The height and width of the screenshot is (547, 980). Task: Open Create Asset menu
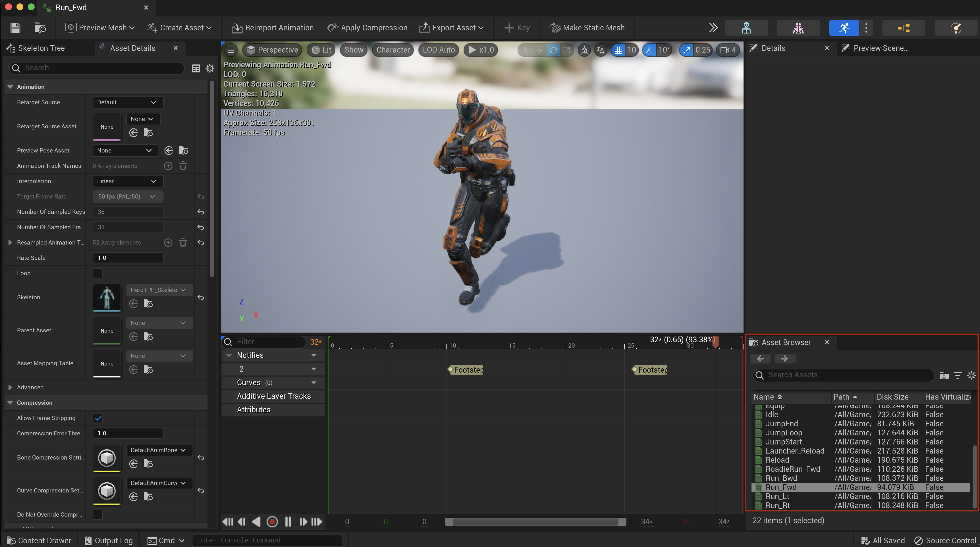pos(180,28)
